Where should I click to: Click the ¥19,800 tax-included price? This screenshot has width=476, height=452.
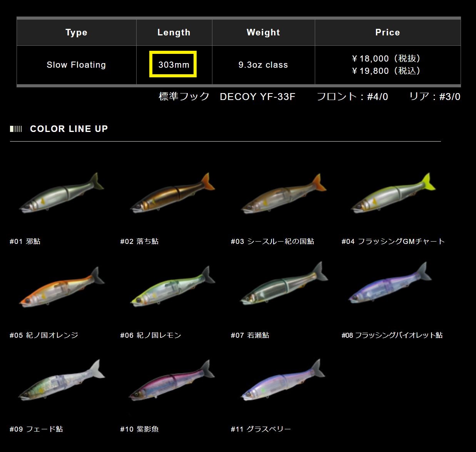386,71
